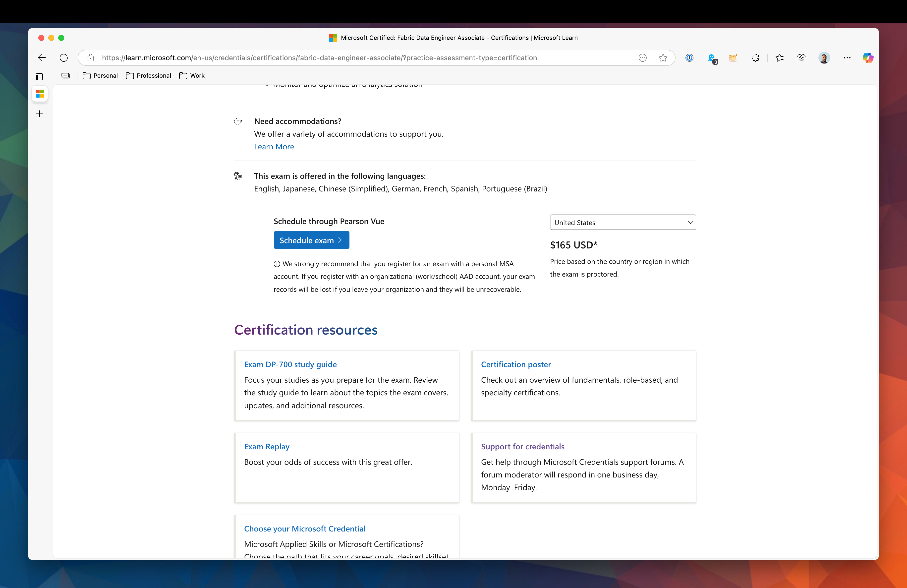
Task: Open the Exam Replay link
Action: coord(267,447)
